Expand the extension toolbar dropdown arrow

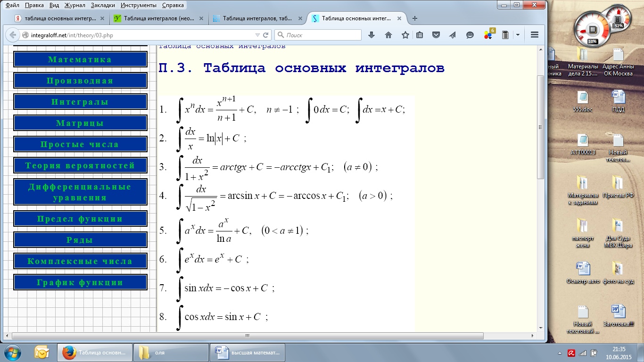(x=518, y=35)
